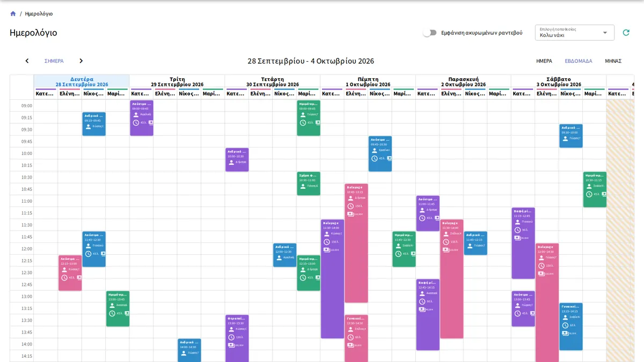Toggle Εμφάνιση ακυρωμένων ραντεβού switch
This screenshot has width=644, height=362.
430,33
